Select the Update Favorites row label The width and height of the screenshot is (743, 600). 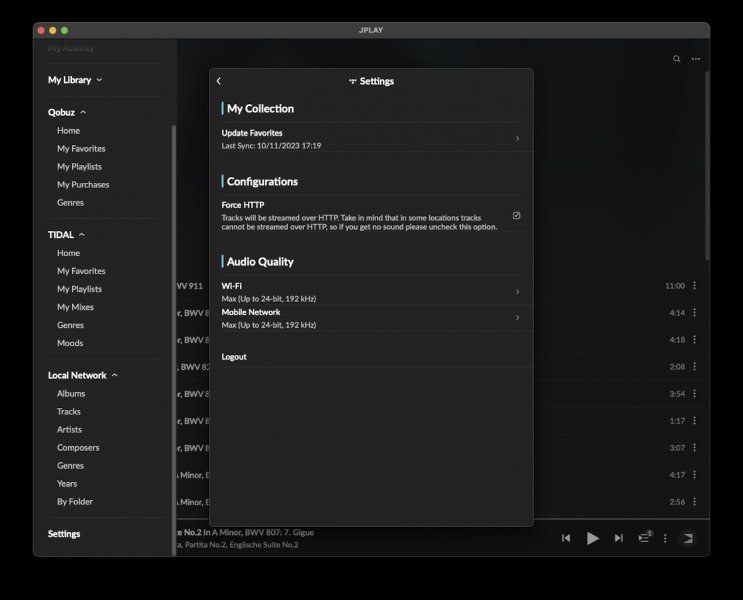click(x=252, y=133)
